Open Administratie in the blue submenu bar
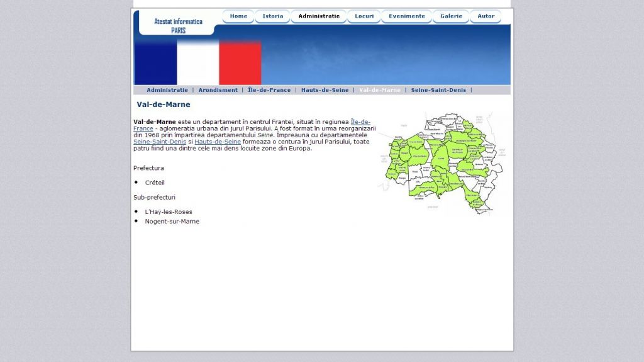 (x=167, y=90)
